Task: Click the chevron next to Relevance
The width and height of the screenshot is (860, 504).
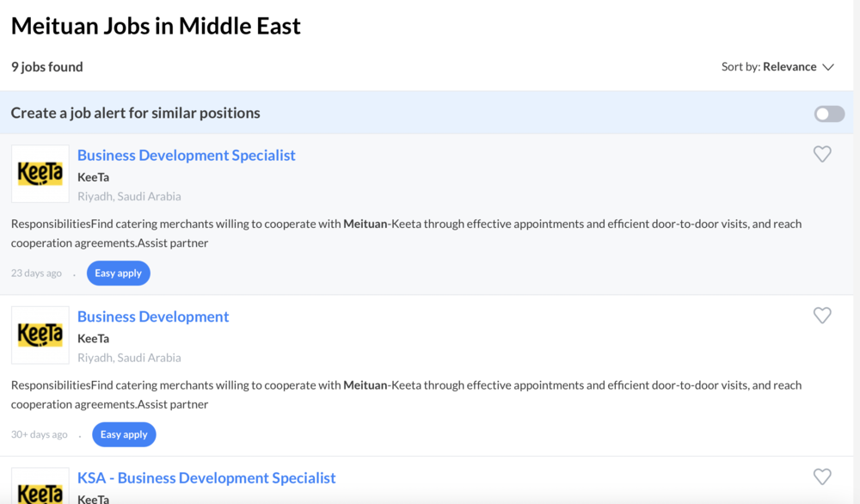Action: [x=828, y=67]
